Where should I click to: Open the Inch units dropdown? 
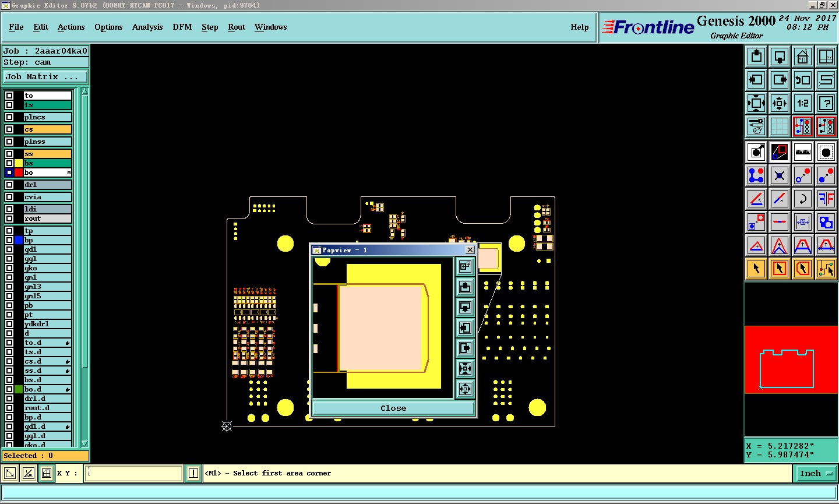point(816,473)
